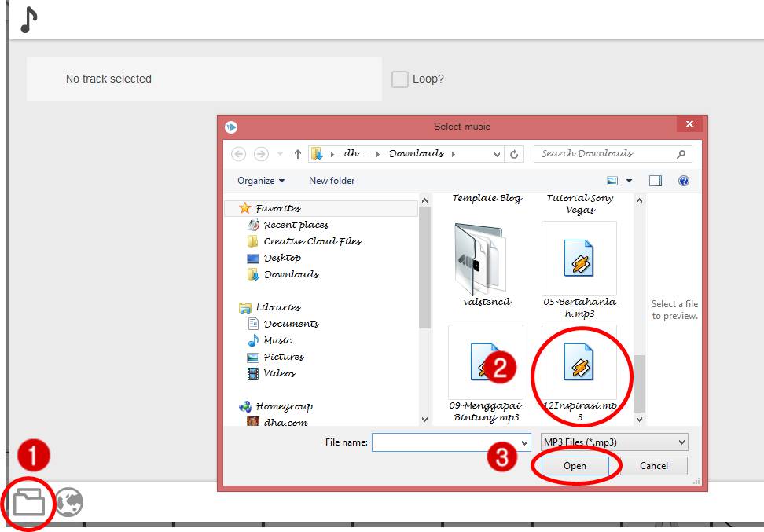Open the MP3 Files file type dropdown
Image resolution: width=764 pixels, height=532 pixels.
tap(613, 442)
